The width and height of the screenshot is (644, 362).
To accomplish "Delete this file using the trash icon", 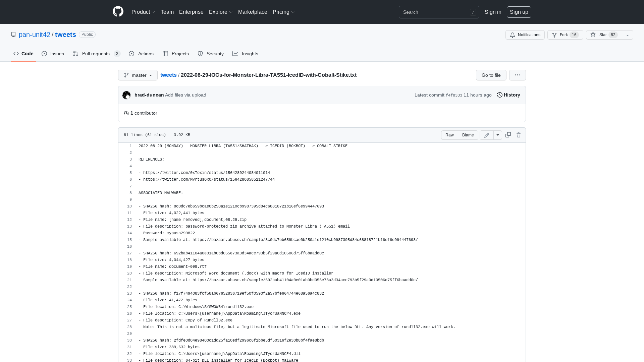I will point(519,135).
